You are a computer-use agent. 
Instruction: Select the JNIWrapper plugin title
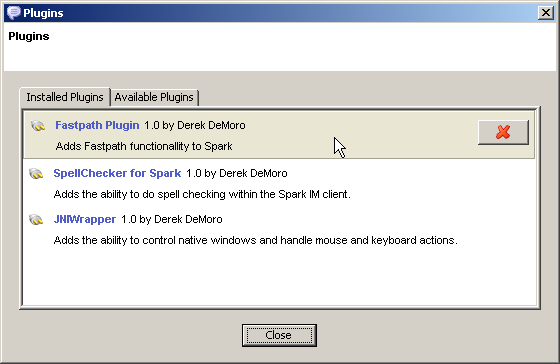tap(85, 219)
